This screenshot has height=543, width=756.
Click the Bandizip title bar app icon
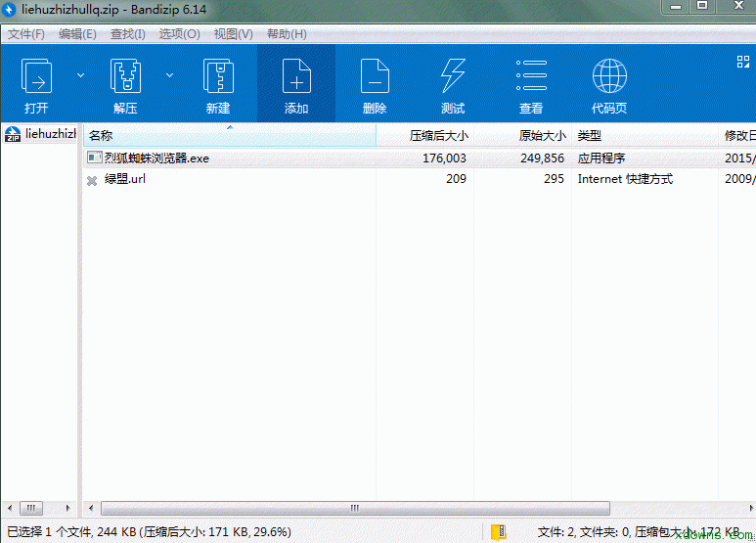10,9
